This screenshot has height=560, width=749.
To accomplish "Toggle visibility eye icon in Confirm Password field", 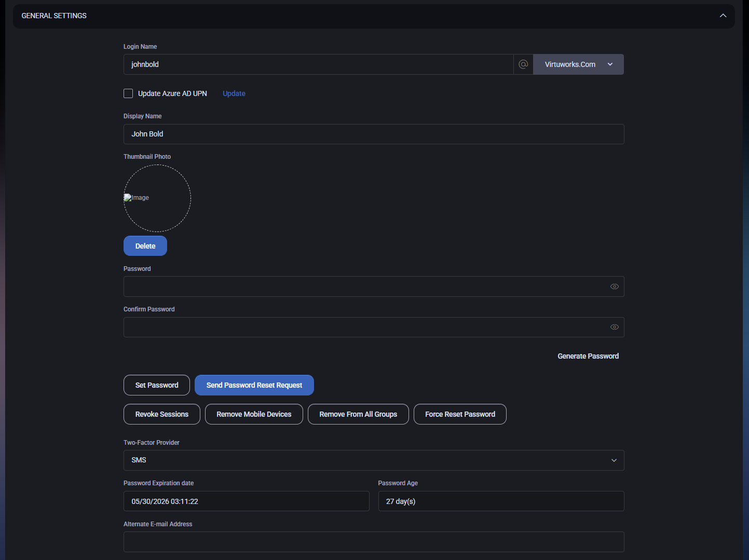I will point(614,327).
